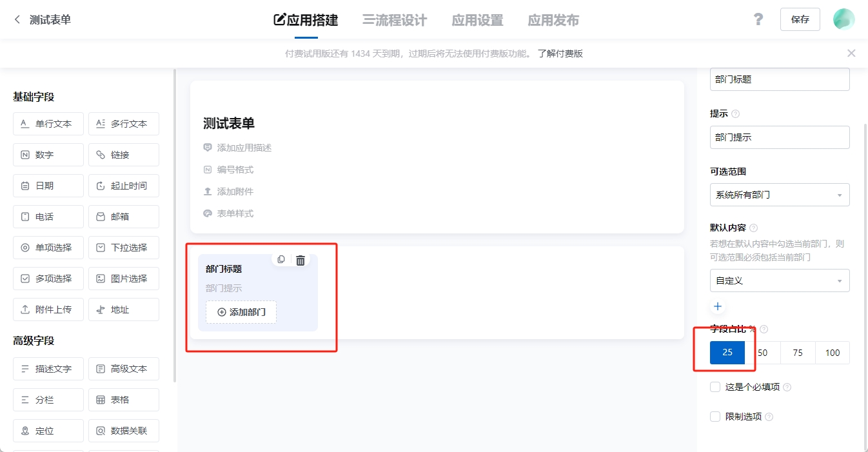This screenshot has width=868, height=452.
Task: Go to the 应用发布 tab
Action: pyautogui.click(x=553, y=20)
